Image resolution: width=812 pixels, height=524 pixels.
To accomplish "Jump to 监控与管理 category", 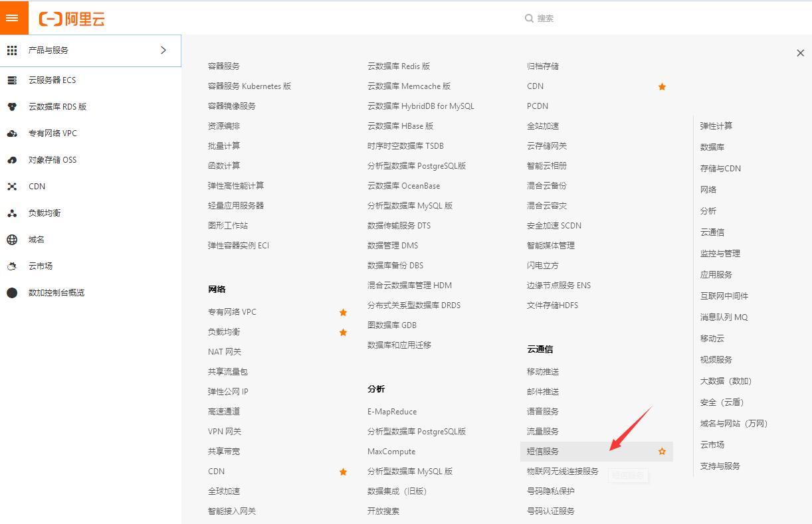I will tap(720, 254).
